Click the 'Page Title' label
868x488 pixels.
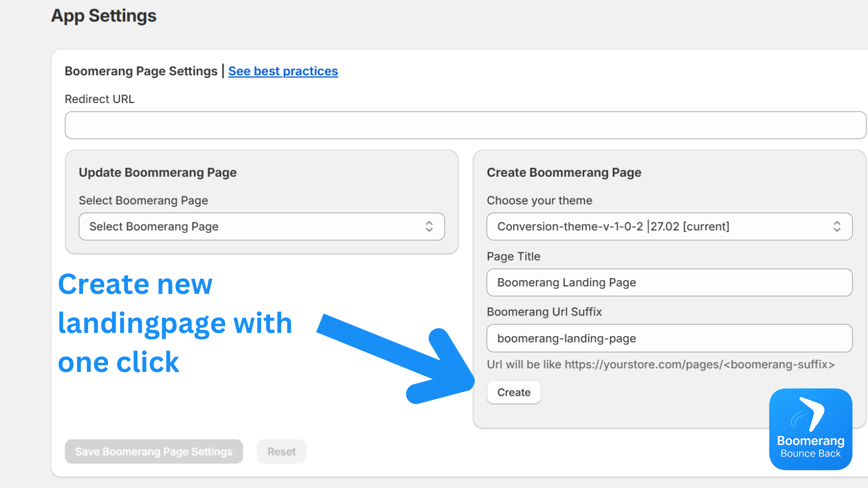[514, 256]
